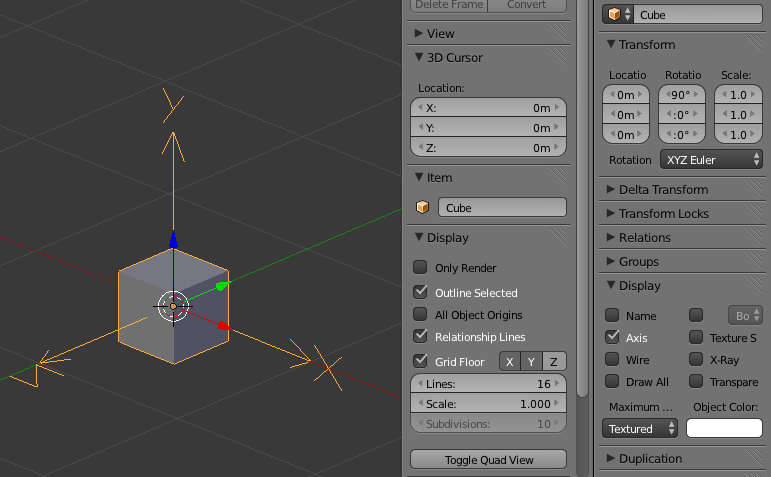Click the cube icon in Item panel
The height and width of the screenshot is (477, 771).
click(x=423, y=208)
